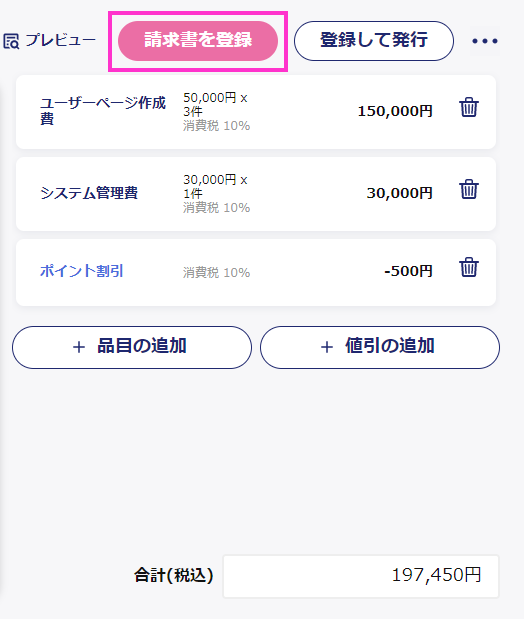Click the 請求書を登録 button

point(198,41)
